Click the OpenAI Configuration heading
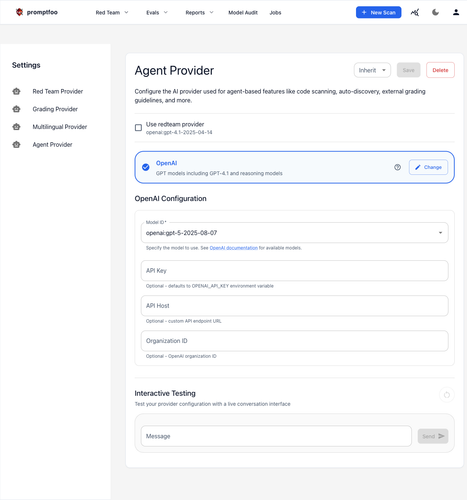Screen dimensions: 467x500 tap(170, 199)
